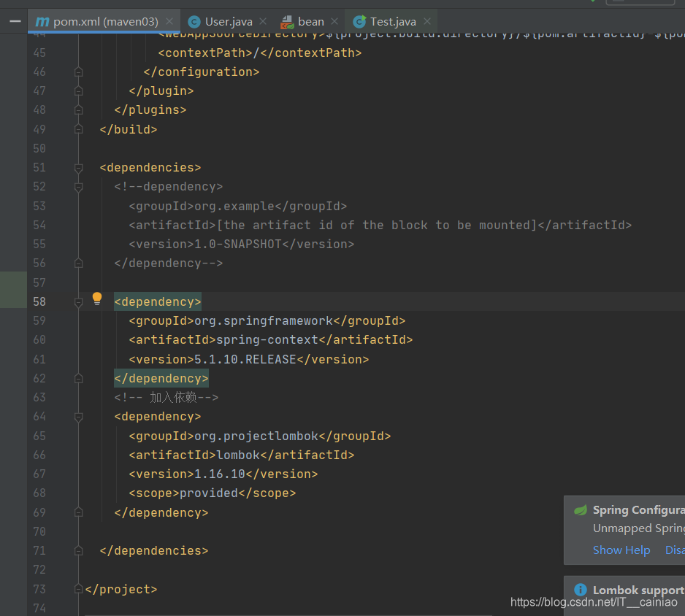
Task: Click fold end marker at line 71 dependencies
Action: click(x=79, y=550)
